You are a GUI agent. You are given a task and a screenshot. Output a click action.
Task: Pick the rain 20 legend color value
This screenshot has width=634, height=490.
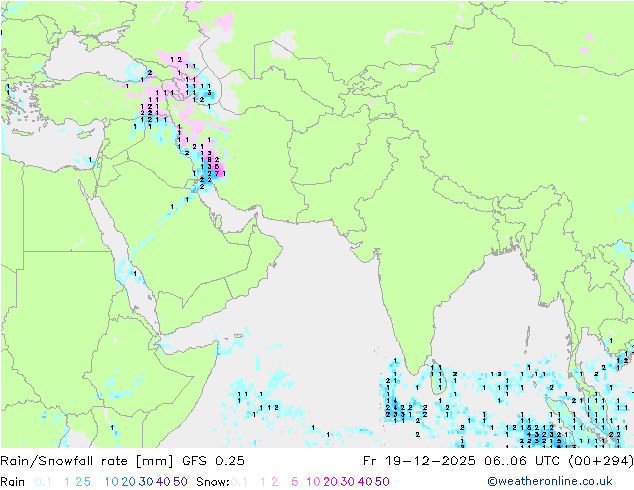(x=129, y=482)
